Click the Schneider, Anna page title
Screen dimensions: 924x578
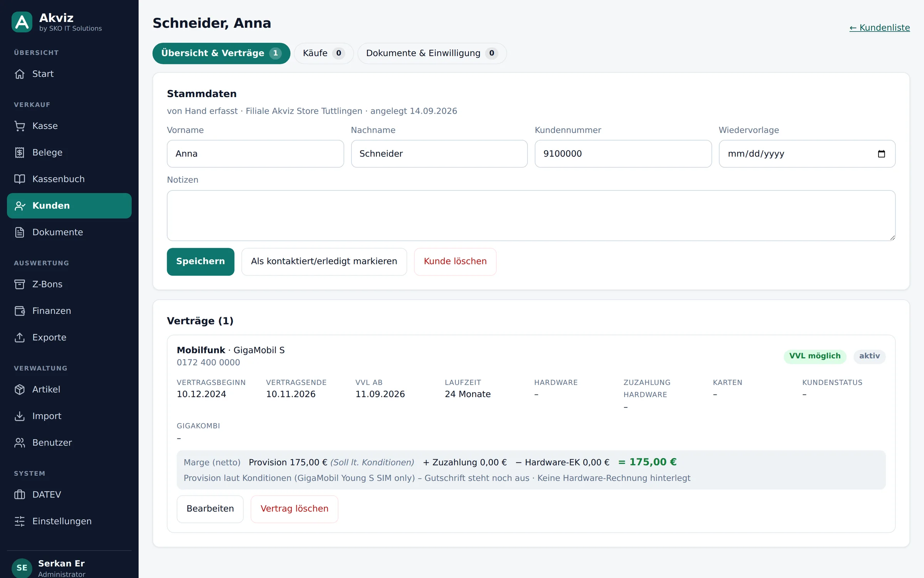[212, 23]
